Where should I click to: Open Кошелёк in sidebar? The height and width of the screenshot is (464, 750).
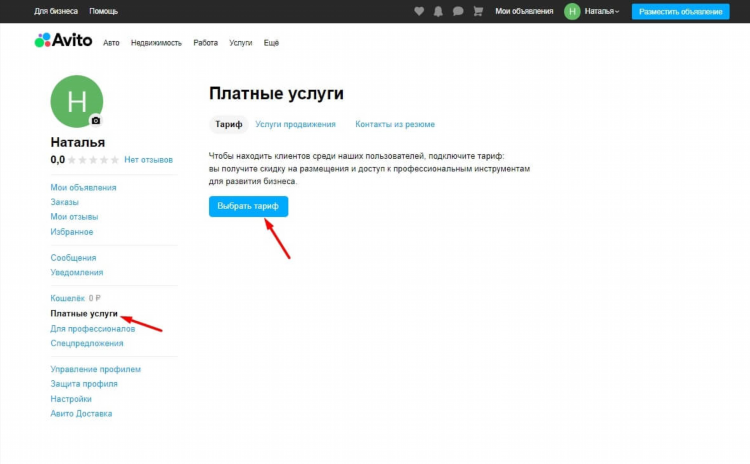67,298
